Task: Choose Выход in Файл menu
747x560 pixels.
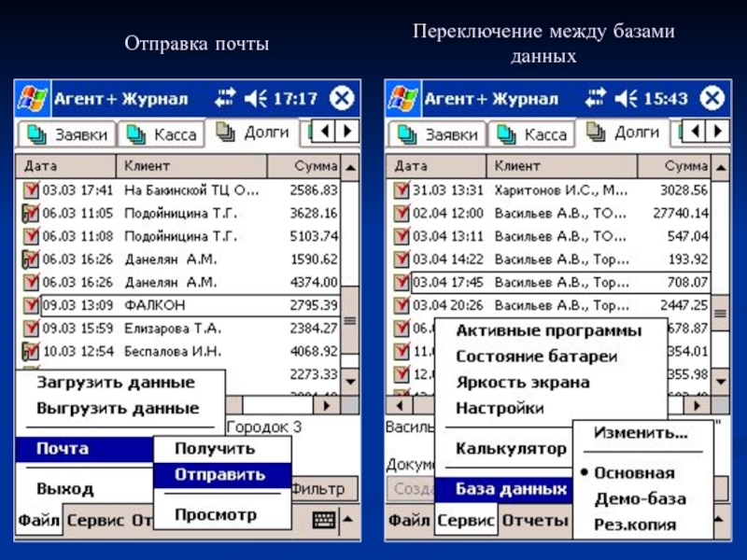Action: [x=65, y=489]
